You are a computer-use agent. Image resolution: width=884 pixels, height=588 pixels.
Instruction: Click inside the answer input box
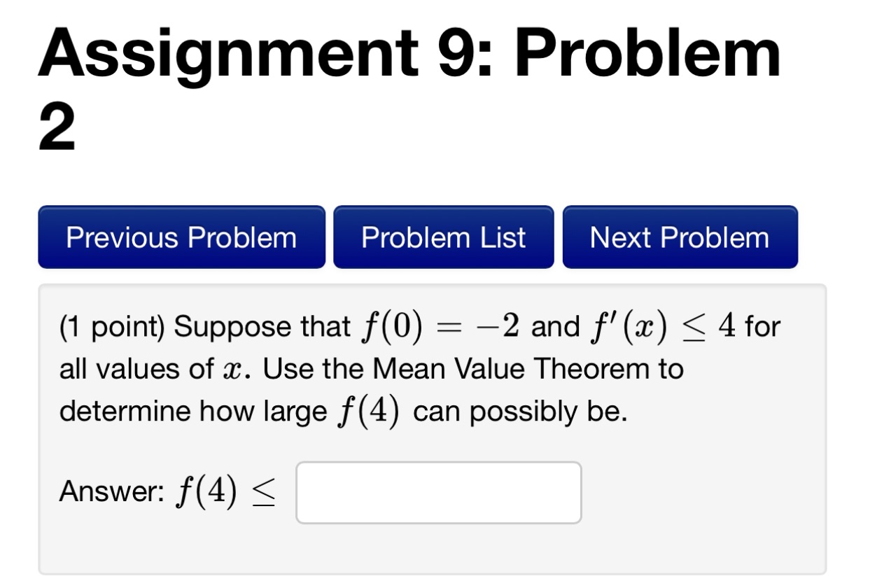coord(437,492)
